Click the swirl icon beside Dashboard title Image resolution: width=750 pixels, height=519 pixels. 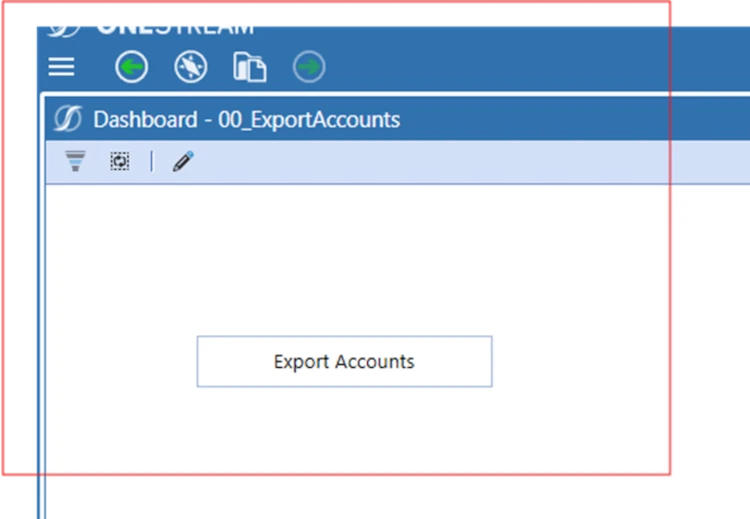click(x=68, y=120)
